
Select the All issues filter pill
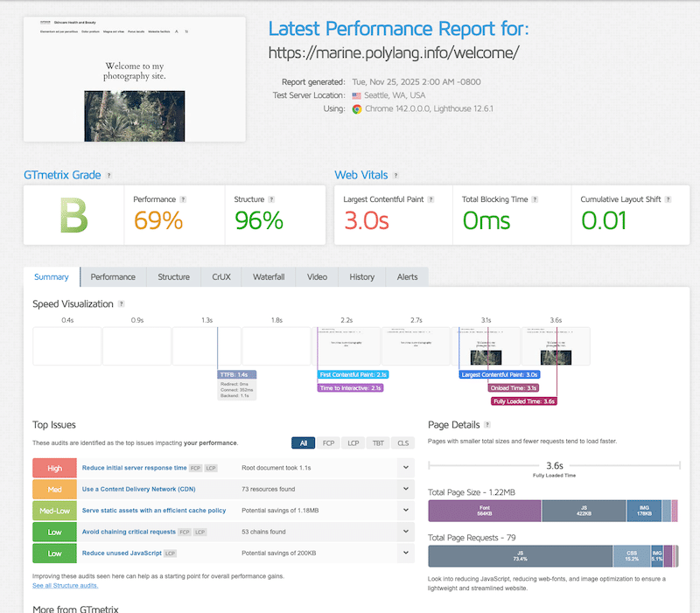tap(304, 443)
